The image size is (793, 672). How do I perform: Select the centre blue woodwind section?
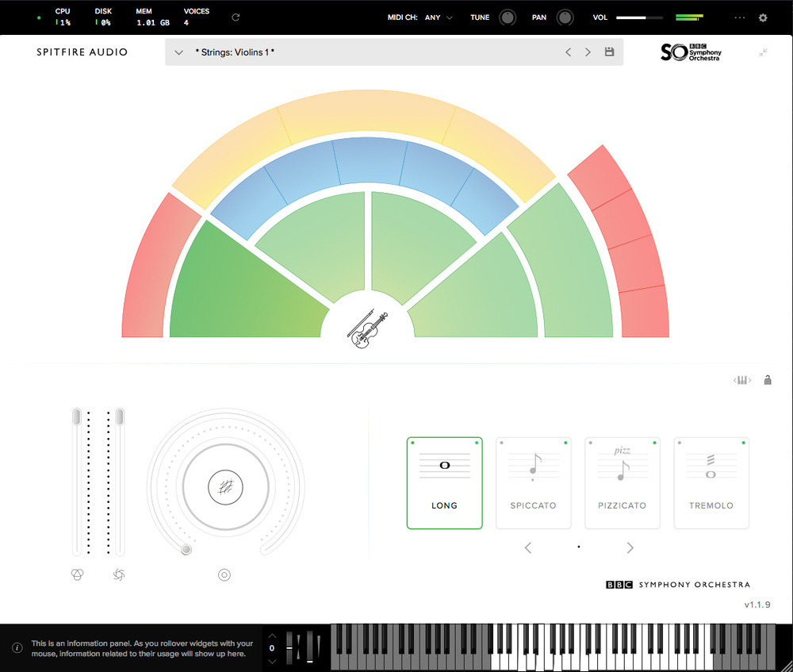[x=370, y=159]
